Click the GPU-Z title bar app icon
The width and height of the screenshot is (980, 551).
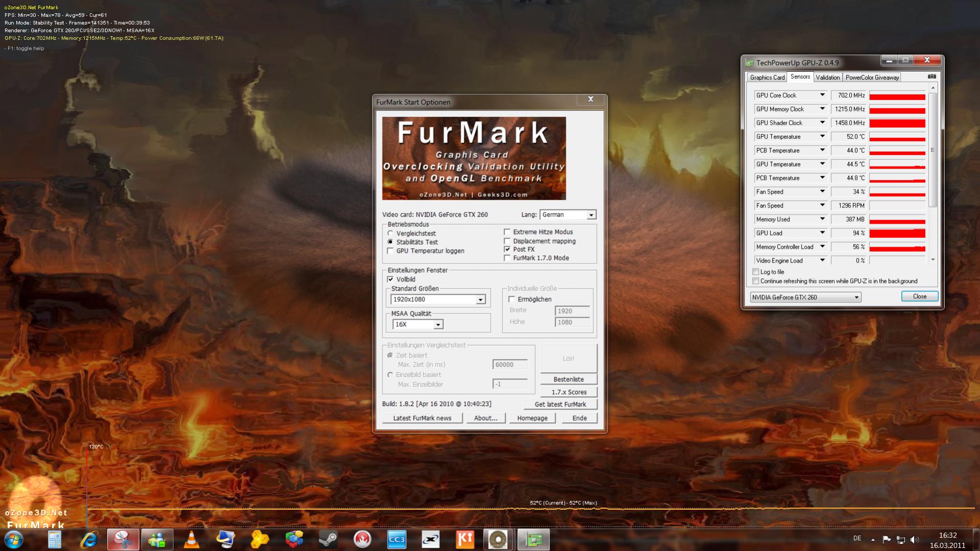click(749, 63)
